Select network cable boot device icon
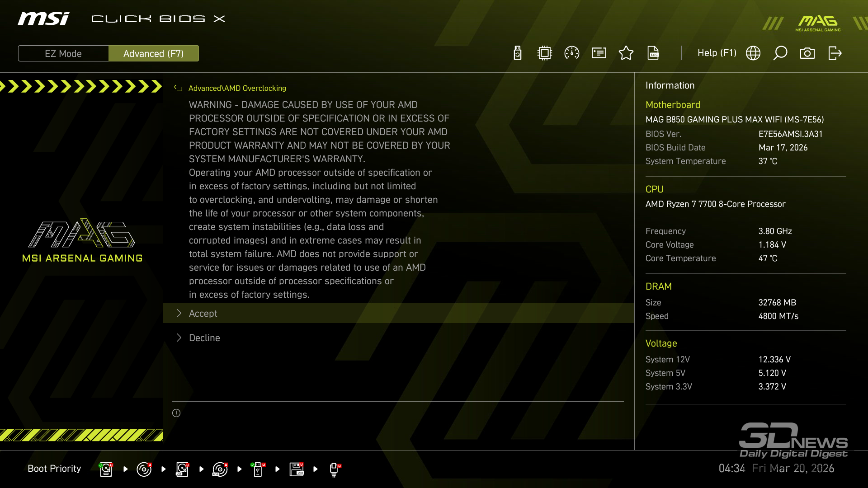The image size is (868, 488). coord(335,469)
